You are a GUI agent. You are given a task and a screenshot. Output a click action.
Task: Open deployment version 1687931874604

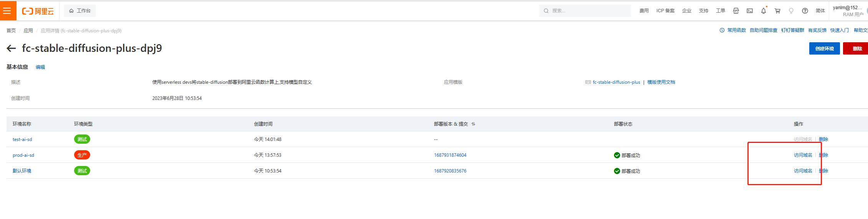pyautogui.click(x=450, y=155)
